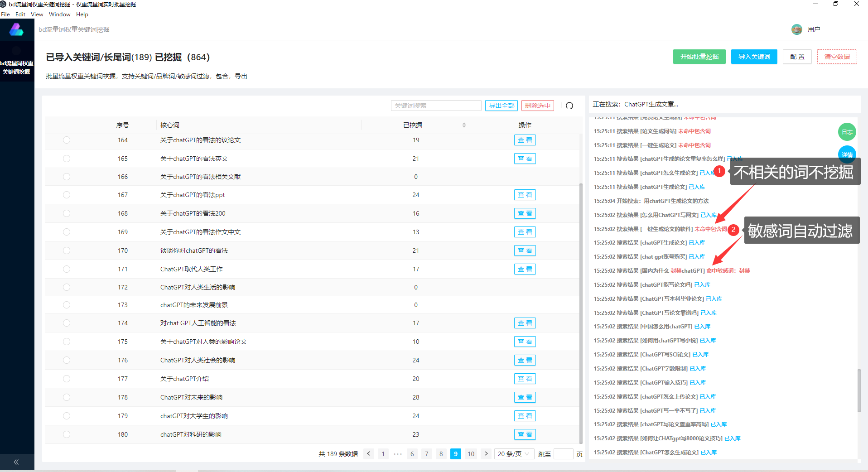Image resolution: width=868 pixels, height=472 pixels.
Task: Open the Edit menu
Action: click(x=20, y=14)
